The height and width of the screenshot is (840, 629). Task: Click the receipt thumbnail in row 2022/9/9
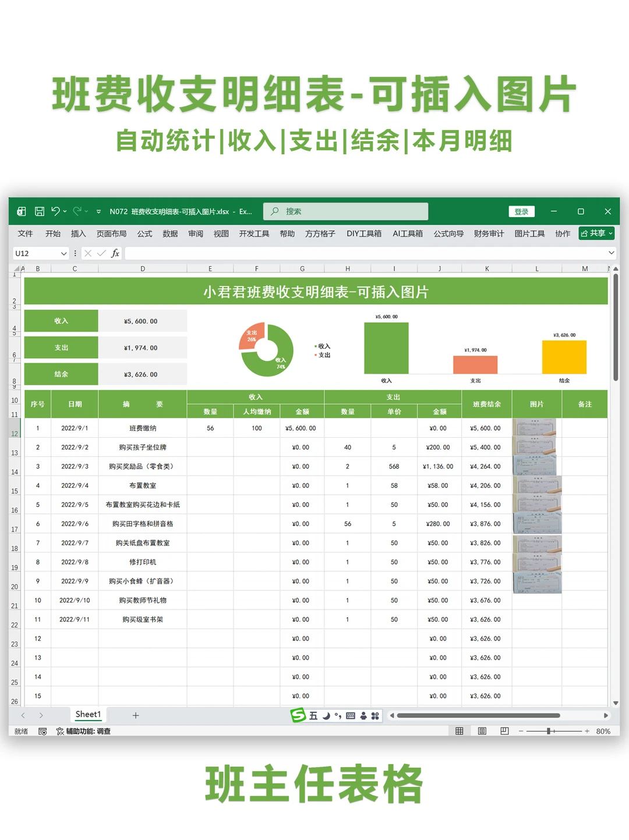[537, 582]
